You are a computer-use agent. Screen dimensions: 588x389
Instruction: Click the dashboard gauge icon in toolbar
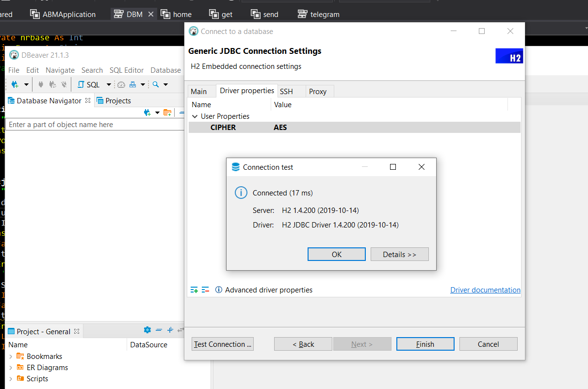pyautogui.click(x=121, y=84)
